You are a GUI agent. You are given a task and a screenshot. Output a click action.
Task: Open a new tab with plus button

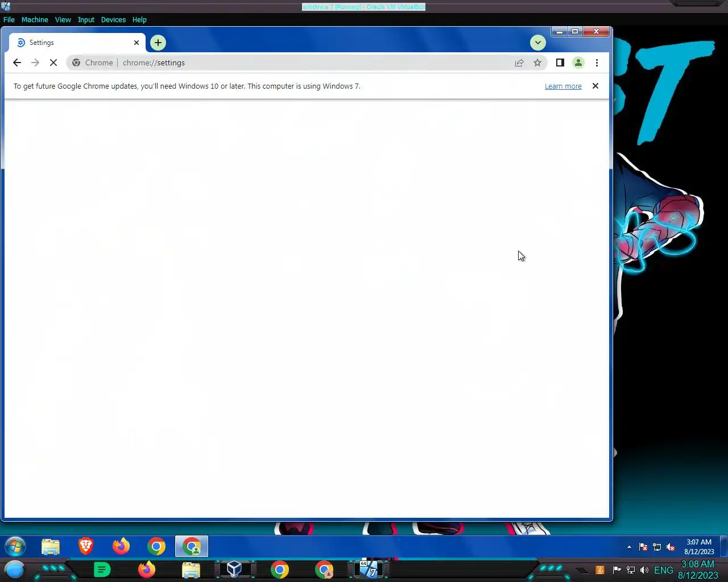pos(158,43)
